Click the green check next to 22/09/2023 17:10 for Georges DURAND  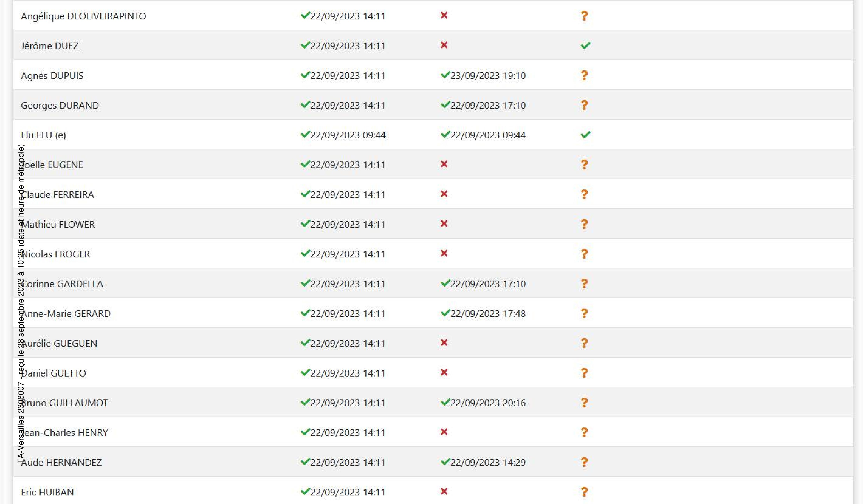coord(445,104)
